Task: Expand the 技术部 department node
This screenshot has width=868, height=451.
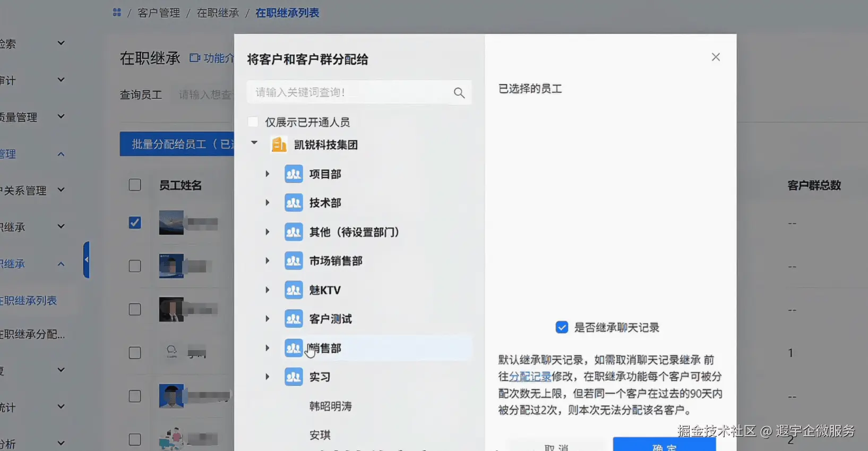Action: (268, 202)
